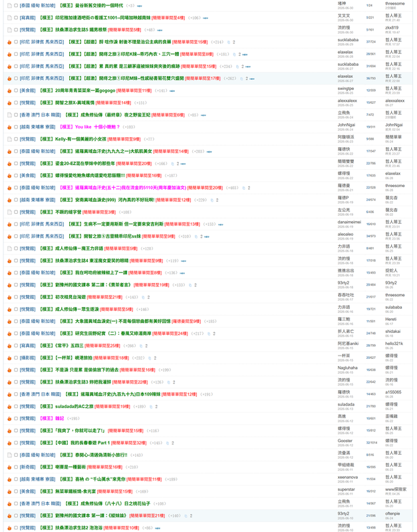Click red 至11樓 label on gogogo row
The width and height of the screenshot is (417, 532).
(134, 91)
